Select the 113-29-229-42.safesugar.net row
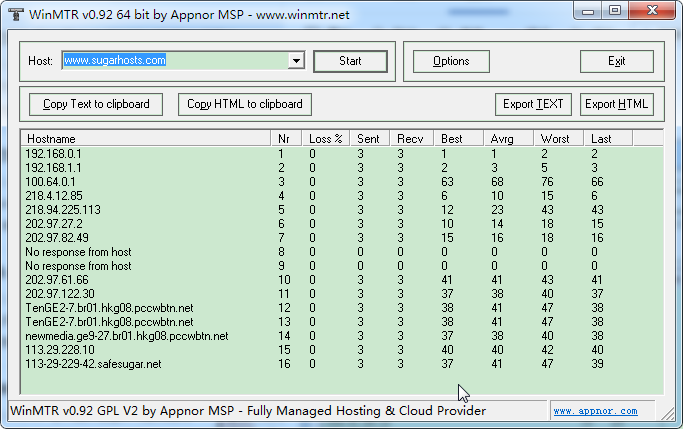 (342, 364)
